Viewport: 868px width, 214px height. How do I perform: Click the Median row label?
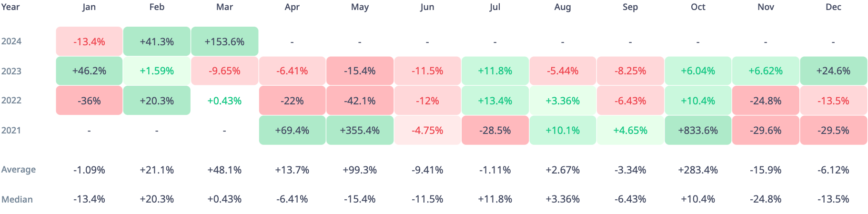coord(17,199)
